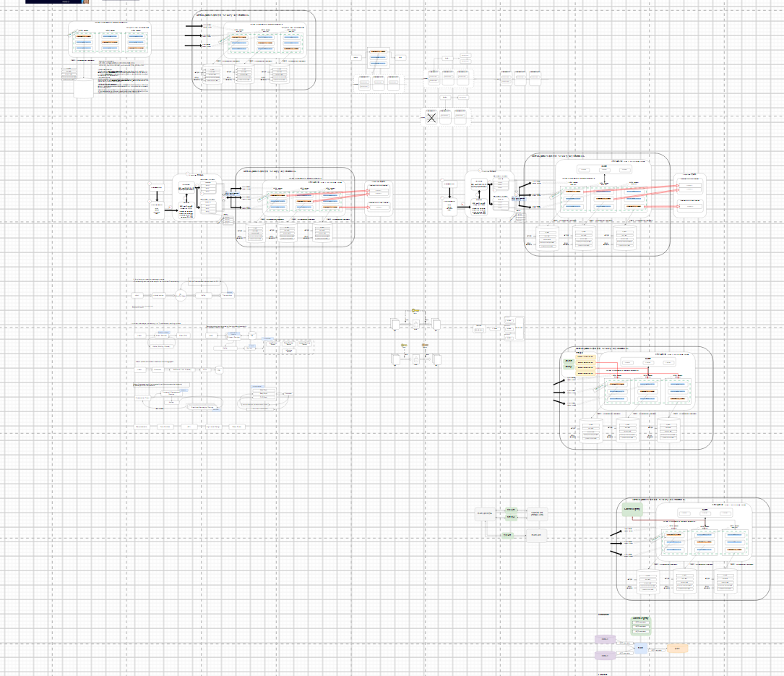784x676 pixels.
Task: Click the circle node in the flowchart
Action: [180, 296]
